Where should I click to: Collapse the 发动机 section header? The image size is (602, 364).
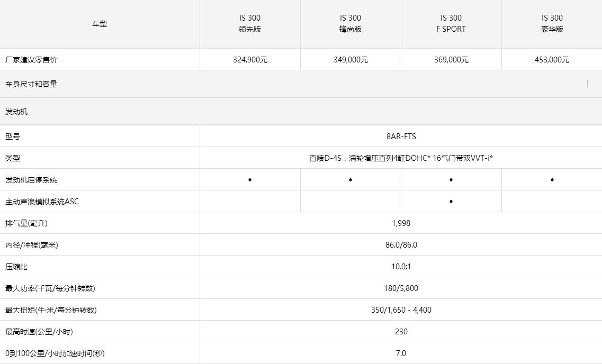coord(301,111)
